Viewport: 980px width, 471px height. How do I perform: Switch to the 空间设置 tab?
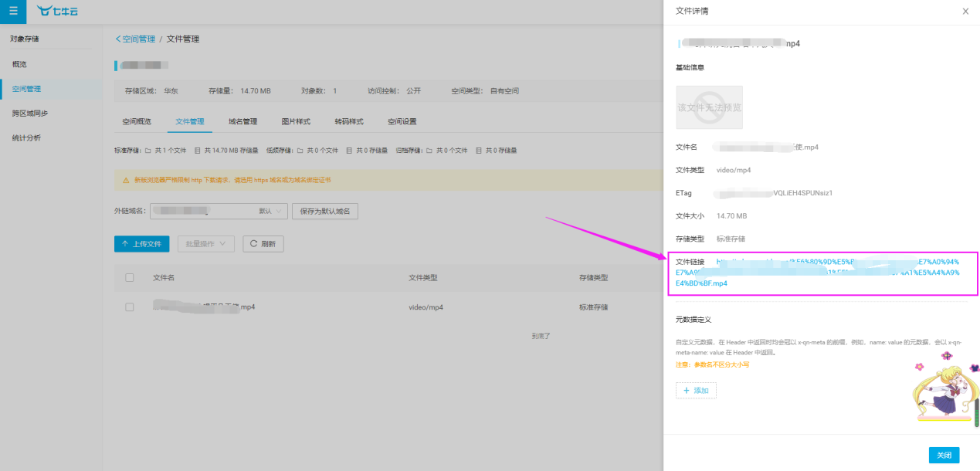pos(402,121)
